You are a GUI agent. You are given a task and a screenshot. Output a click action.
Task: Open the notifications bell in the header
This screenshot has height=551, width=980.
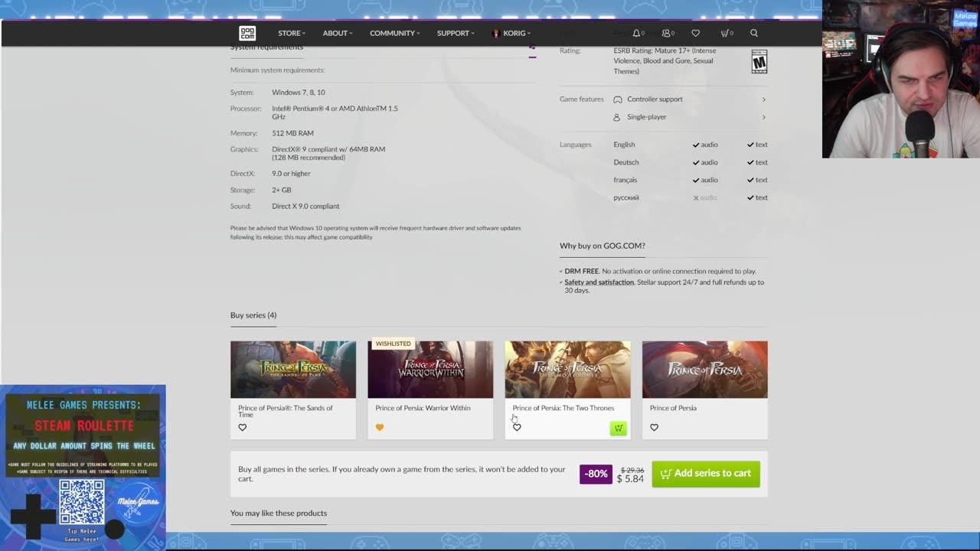click(x=638, y=33)
